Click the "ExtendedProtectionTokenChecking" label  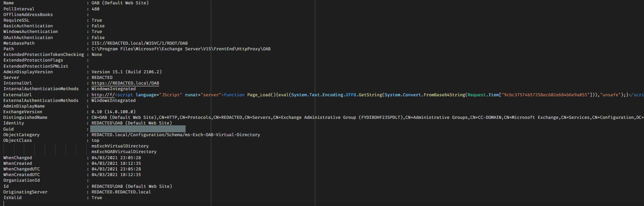click(x=44, y=55)
